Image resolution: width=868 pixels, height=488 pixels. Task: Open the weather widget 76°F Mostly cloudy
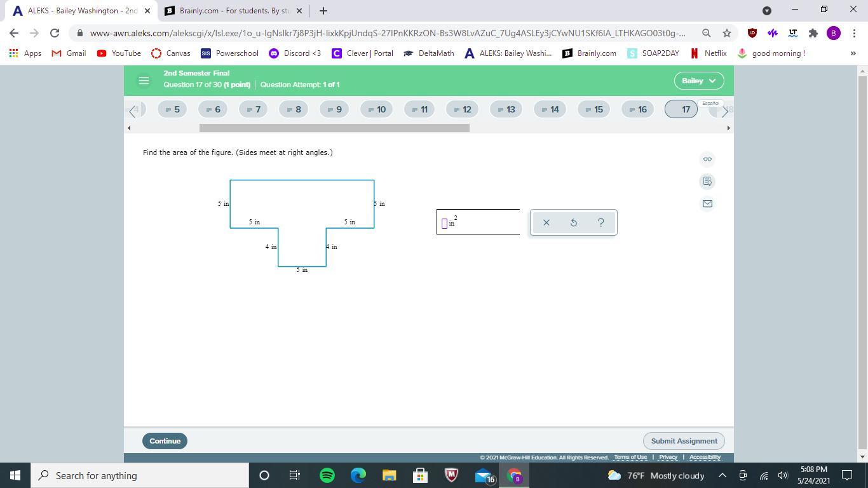tap(656, 475)
